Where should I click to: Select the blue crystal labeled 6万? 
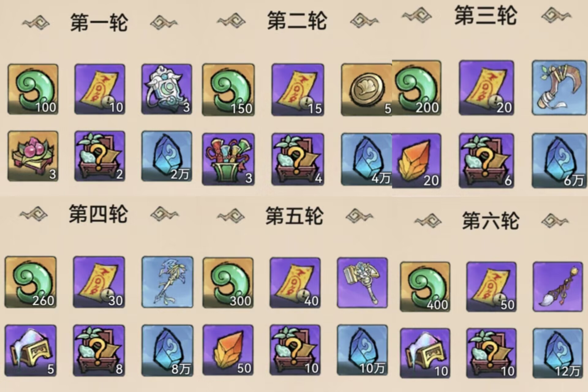pos(559,160)
